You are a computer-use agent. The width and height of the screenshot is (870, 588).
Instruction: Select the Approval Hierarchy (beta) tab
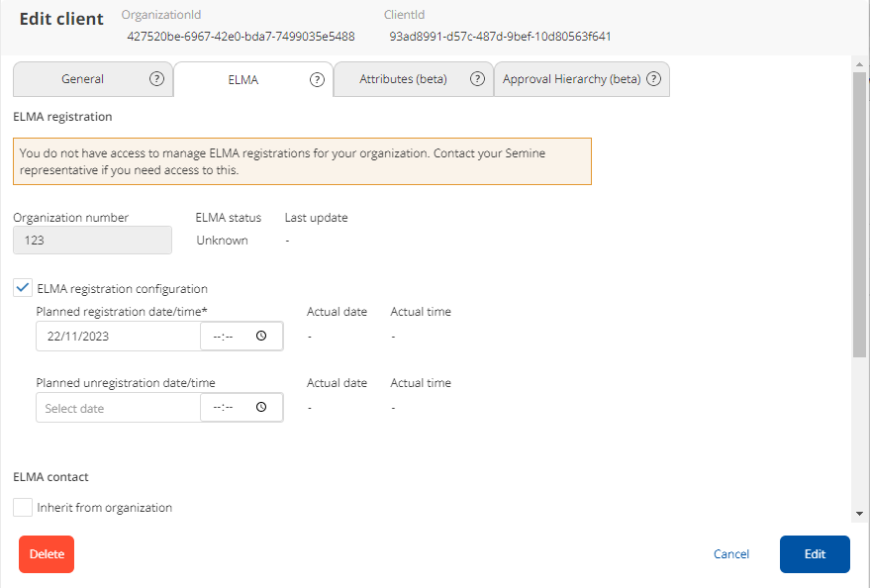coord(571,79)
